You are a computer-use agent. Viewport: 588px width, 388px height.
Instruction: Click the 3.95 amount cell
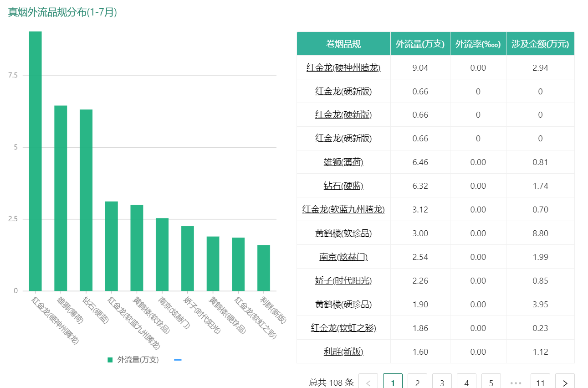[x=540, y=304]
